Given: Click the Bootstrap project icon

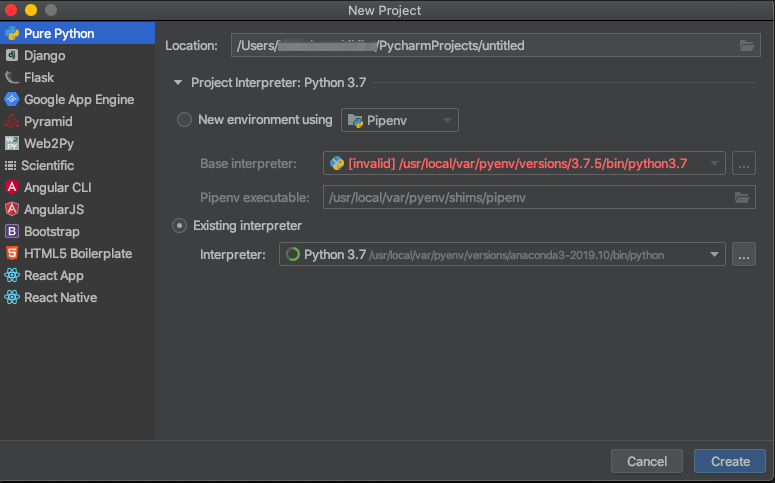Looking at the screenshot, I should 12,232.
